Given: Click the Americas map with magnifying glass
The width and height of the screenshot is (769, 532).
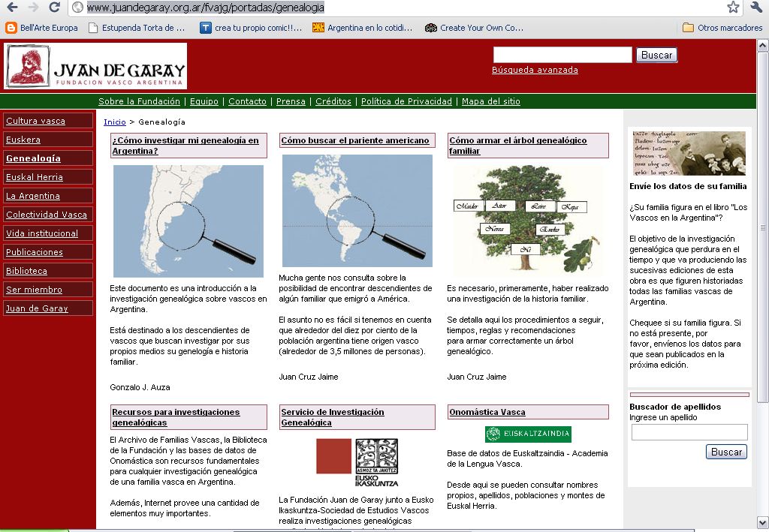Looking at the screenshot, I should (357, 211).
